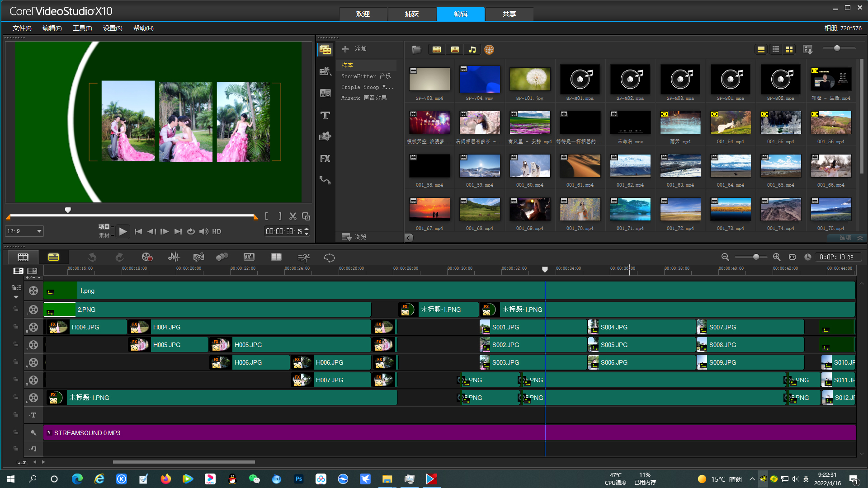Click the enlarge preview window icon
The image size is (868, 488).
click(x=306, y=216)
